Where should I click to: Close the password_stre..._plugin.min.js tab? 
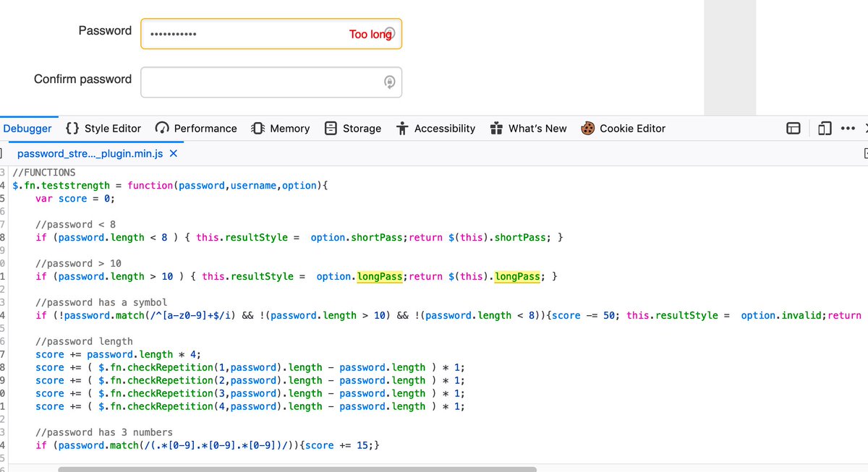tap(173, 153)
